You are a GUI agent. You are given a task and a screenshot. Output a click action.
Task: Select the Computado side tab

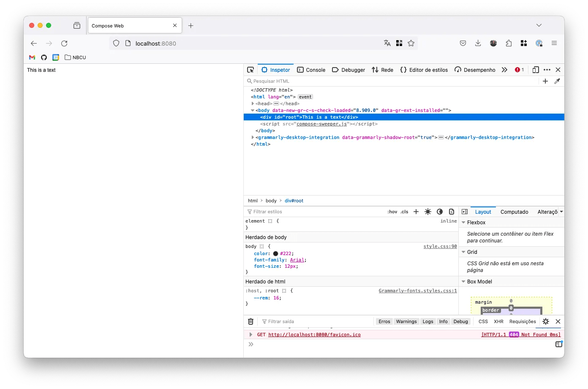(514, 212)
